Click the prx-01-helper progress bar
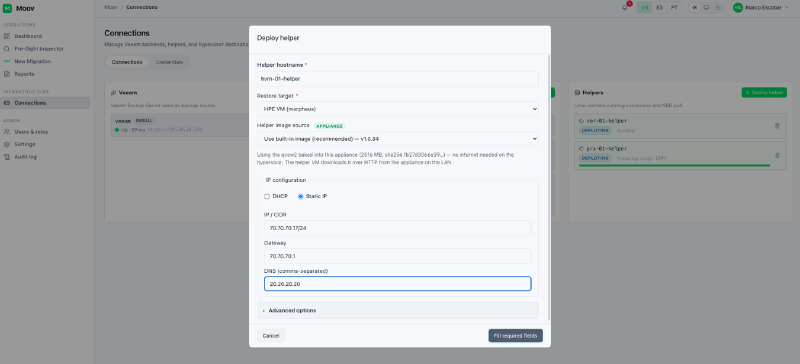Viewport: 800px width, 364px height. (674, 165)
